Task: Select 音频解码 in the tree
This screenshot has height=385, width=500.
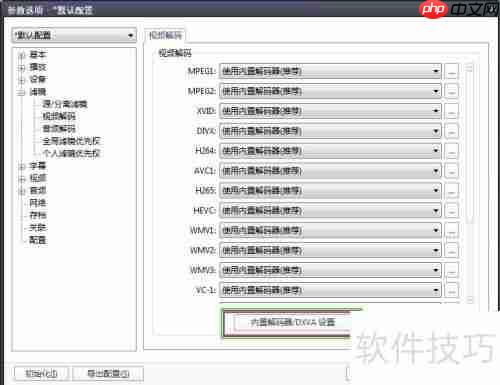Action: point(59,129)
